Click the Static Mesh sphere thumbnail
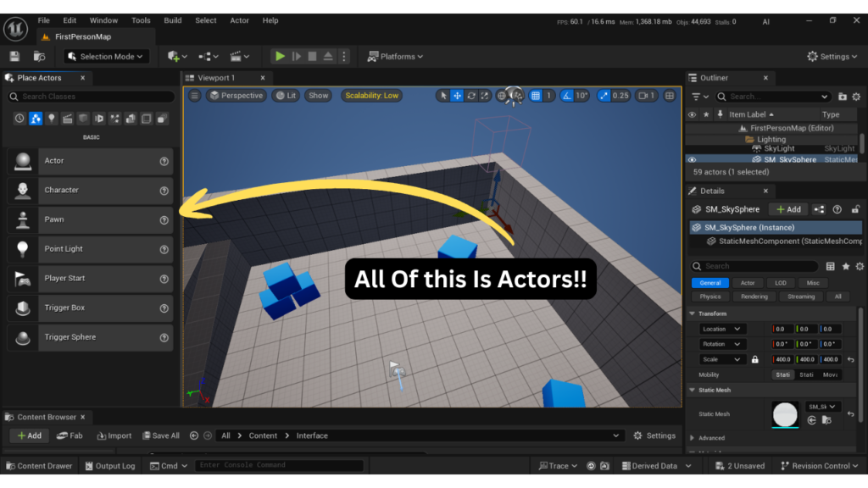Viewport: 868px width, 488px height. (785, 414)
